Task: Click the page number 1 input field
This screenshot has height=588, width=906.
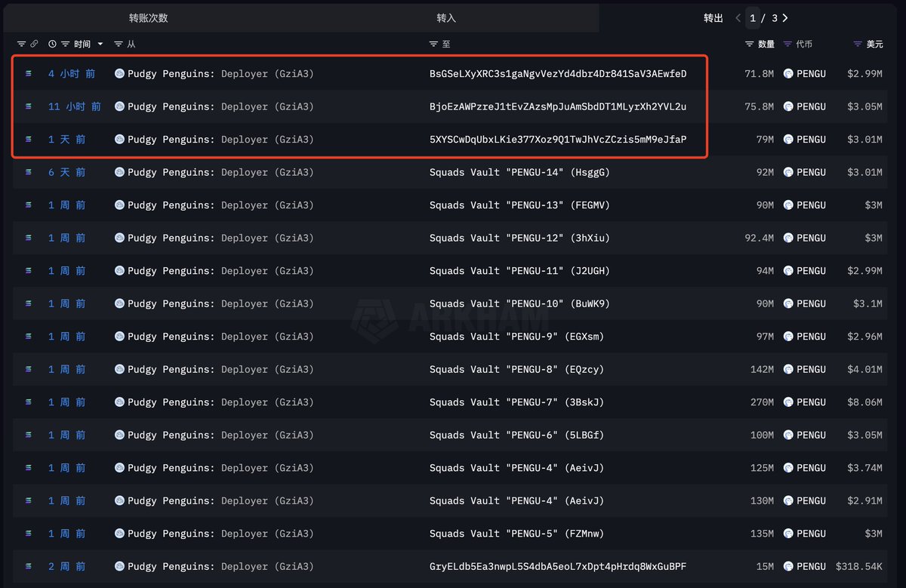Action: click(753, 18)
